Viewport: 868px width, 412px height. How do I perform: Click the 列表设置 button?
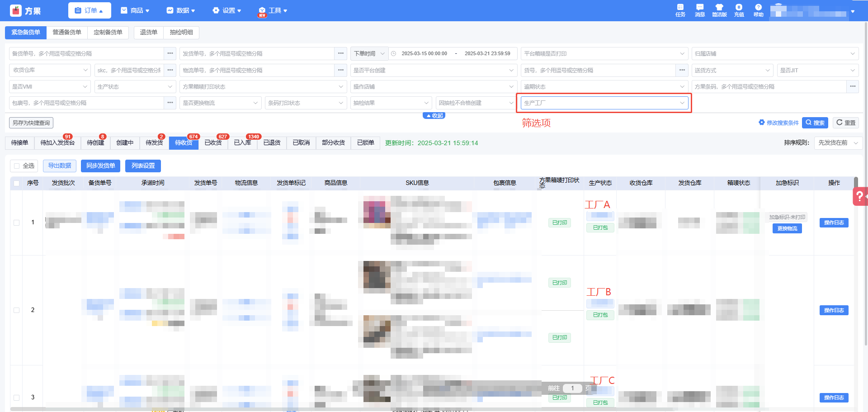[x=143, y=166]
